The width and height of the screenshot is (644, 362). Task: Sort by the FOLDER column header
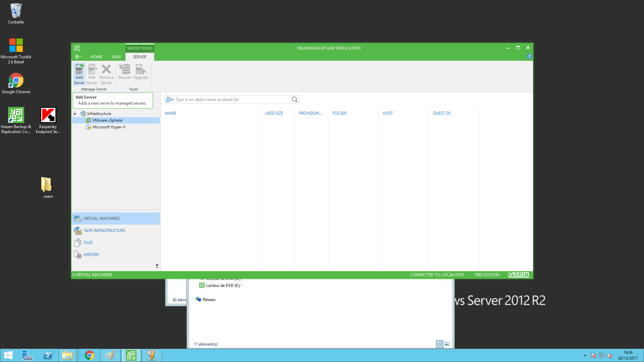pyautogui.click(x=339, y=113)
